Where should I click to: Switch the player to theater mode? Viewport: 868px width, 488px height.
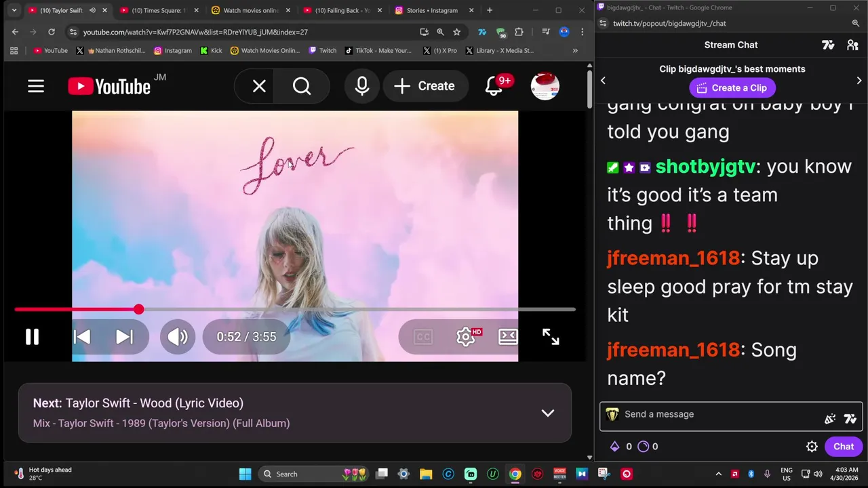(x=508, y=337)
